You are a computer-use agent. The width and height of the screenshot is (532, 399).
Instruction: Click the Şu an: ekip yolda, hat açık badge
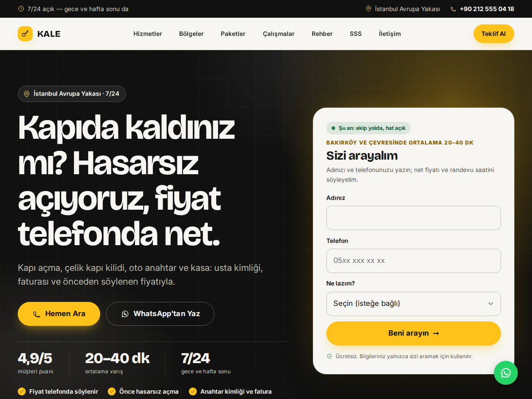(x=368, y=128)
